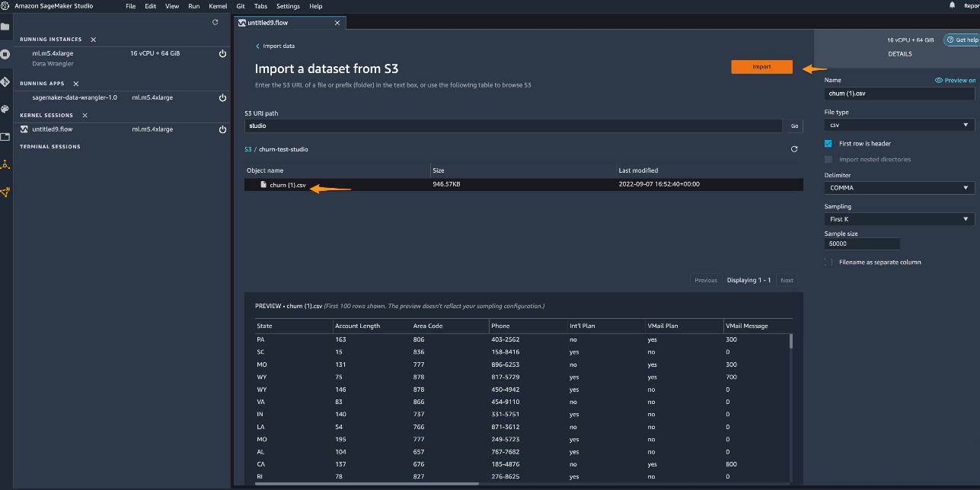
Task: Click the Account Length column header
Action: coord(357,326)
